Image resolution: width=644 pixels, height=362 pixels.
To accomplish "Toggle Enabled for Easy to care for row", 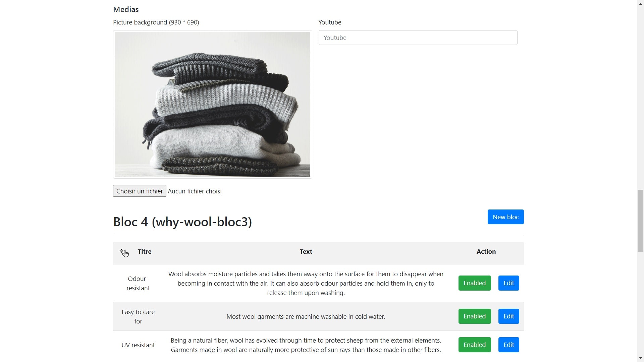I will tap(474, 316).
